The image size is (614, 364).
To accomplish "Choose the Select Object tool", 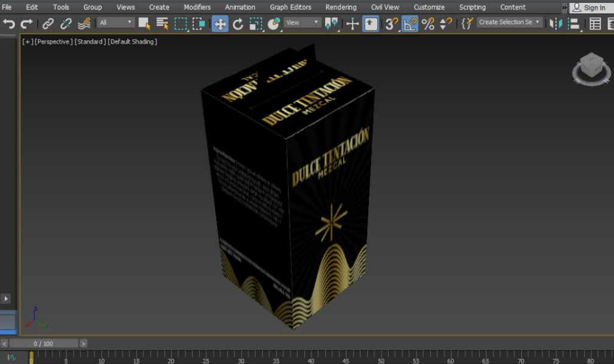I will 144,24.
